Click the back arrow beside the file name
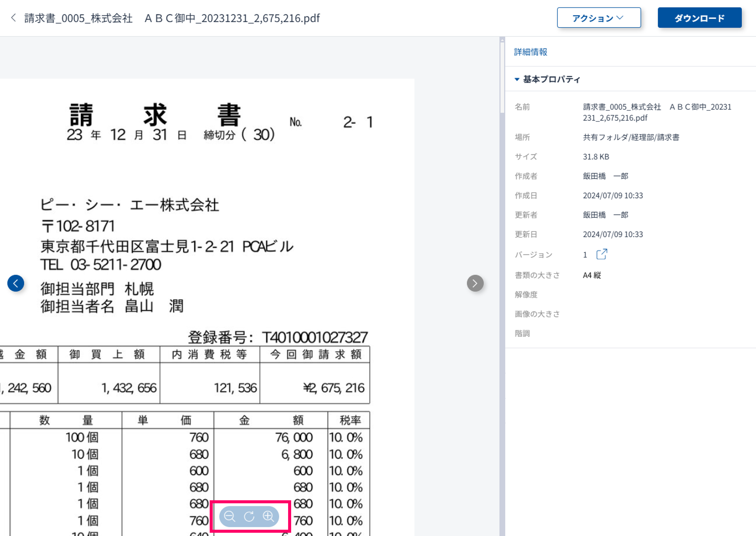 click(x=13, y=18)
